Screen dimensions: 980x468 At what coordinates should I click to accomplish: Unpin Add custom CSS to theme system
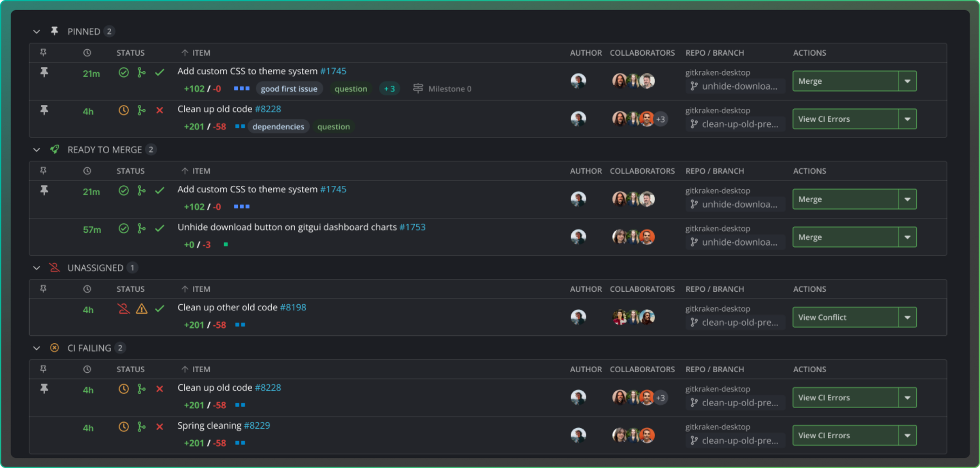coord(44,72)
